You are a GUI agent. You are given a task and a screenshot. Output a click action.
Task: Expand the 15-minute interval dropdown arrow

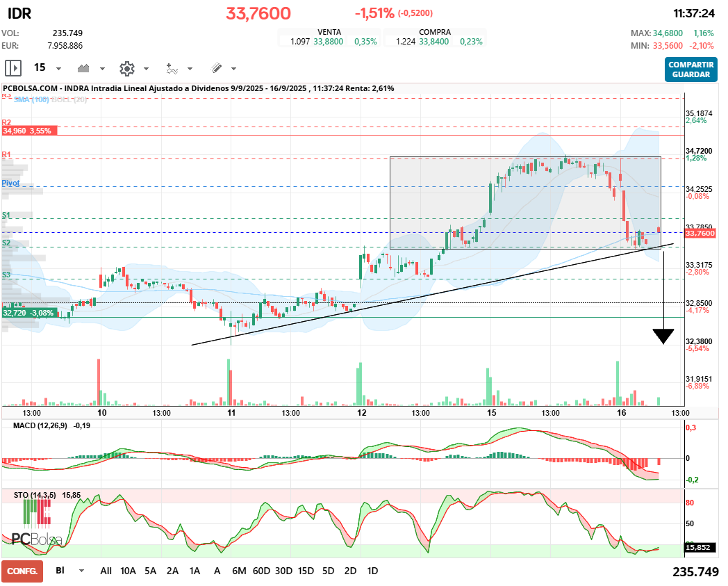(58, 69)
